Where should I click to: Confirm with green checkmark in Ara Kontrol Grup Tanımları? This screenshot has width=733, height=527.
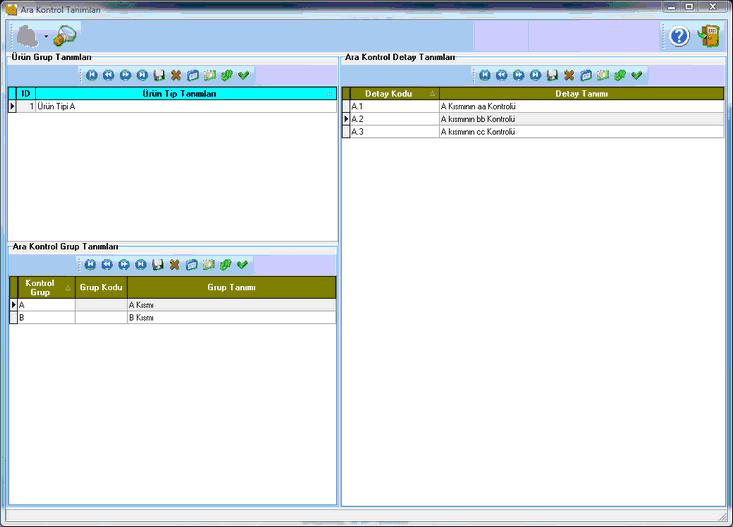[242, 265]
